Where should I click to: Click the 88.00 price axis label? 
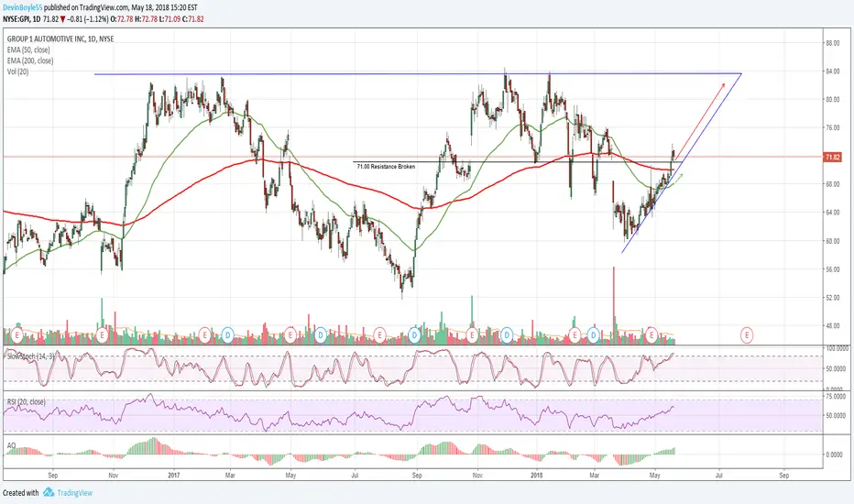[832, 43]
